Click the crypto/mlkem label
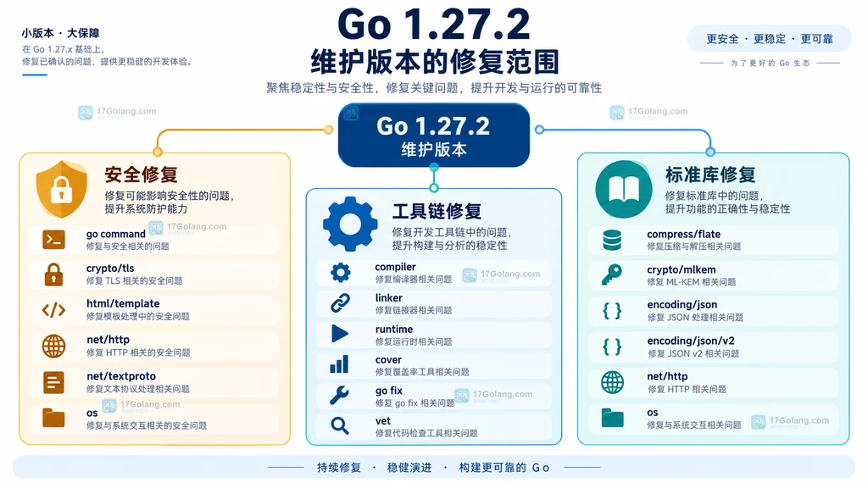Screen dimensions: 868x488 click(x=681, y=270)
